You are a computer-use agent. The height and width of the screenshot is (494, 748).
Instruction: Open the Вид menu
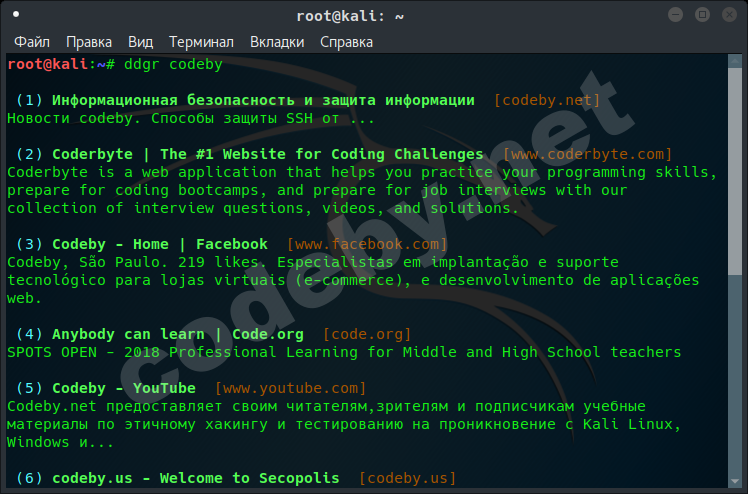pyautogui.click(x=140, y=42)
